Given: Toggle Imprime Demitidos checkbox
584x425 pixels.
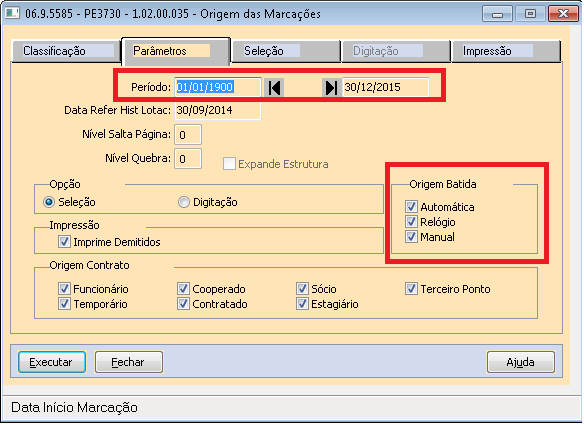Looking at the screenshot, I should (x=64, y=242).
